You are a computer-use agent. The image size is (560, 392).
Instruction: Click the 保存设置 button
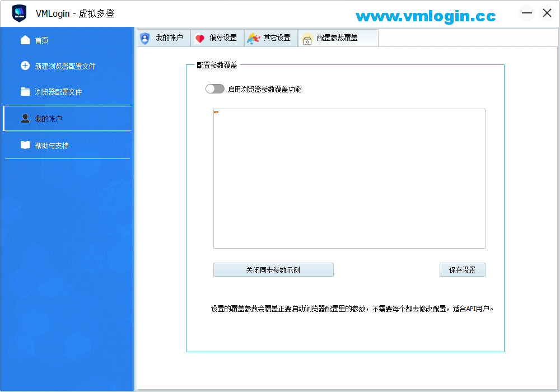click(463, 270)
